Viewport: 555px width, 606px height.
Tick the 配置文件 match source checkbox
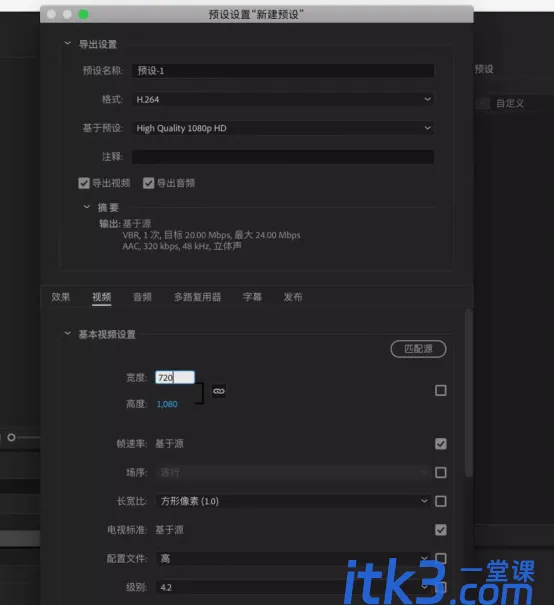click(x=441, y=558)
